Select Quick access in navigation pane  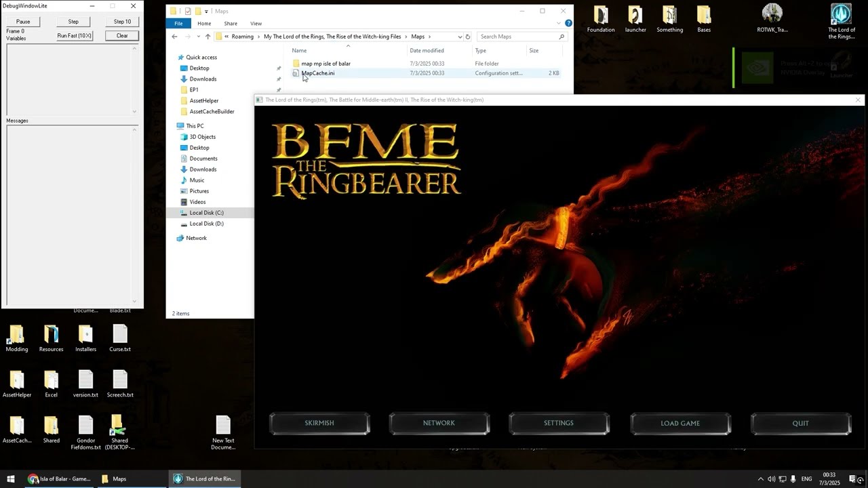201,58
